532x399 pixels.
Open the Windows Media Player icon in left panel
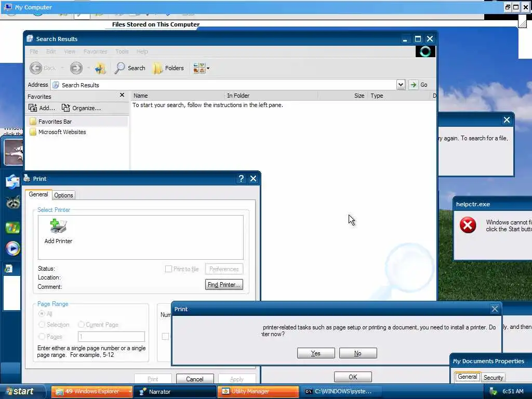point(12,248)
